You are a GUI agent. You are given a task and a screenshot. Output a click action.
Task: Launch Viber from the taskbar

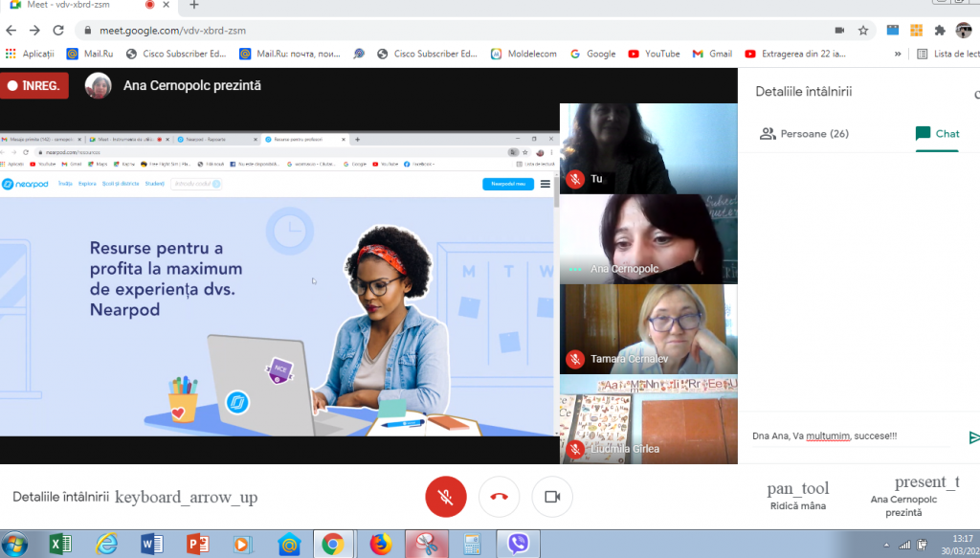tap(519, 544)
